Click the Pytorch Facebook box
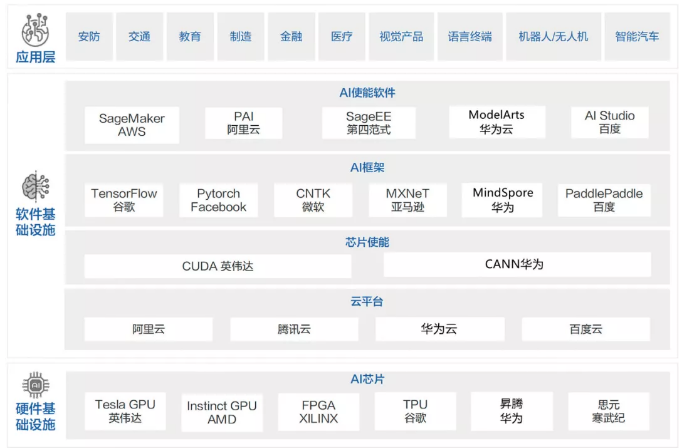 pos(218,200)
